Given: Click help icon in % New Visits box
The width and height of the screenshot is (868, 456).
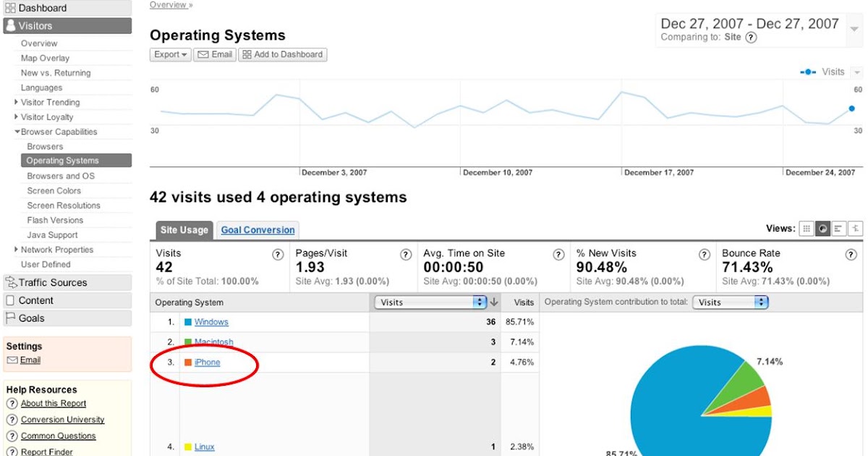Looking at the screenshot, I should pyautogui.click(x=704, y=255).
